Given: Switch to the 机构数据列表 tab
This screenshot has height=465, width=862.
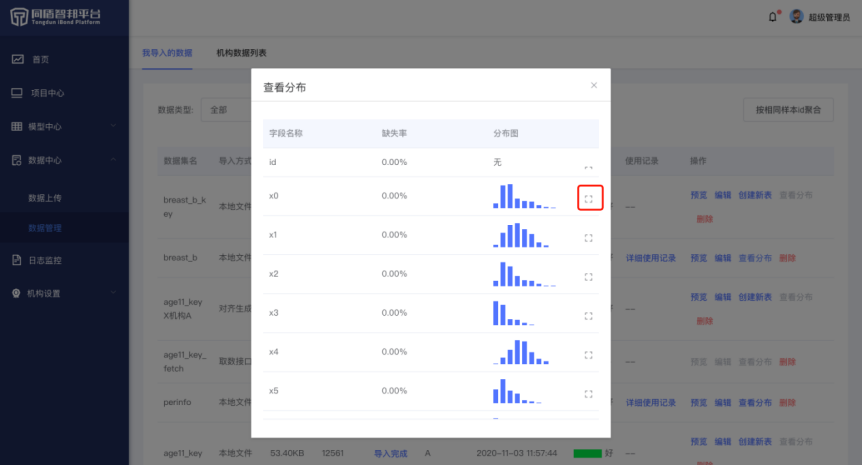Looking at the screenshot, I should [x=241, y=52].
